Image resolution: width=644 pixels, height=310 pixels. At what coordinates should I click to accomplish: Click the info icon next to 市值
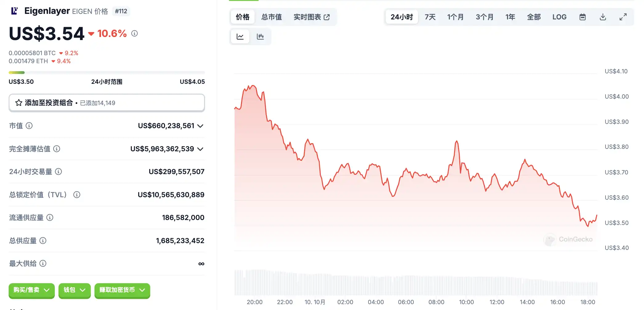click(x=29, y=126)
